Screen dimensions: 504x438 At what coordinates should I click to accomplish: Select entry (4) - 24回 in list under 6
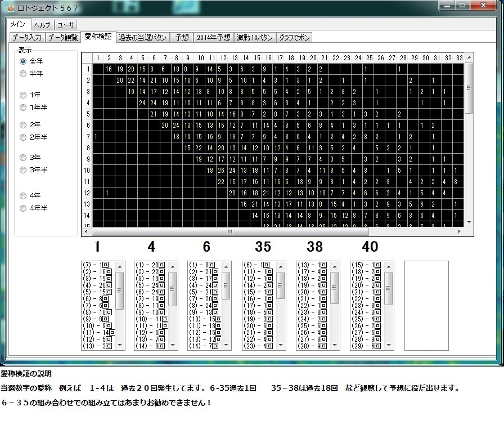pyautogui.click(x=204, y=285)
